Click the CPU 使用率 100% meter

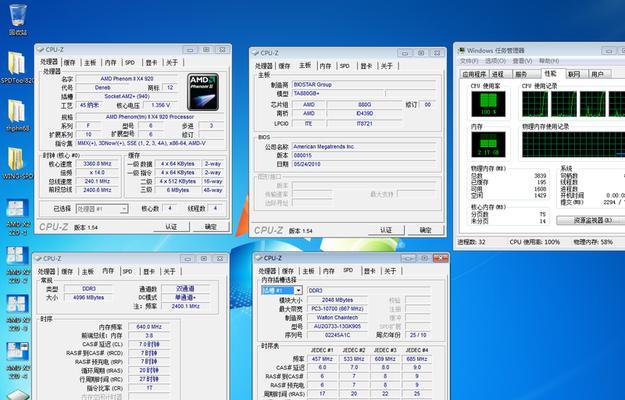point(488,104)
